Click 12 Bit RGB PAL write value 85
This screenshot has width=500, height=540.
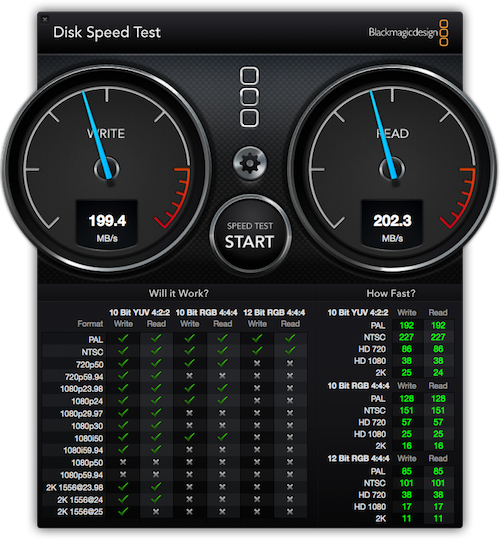[407, 471]
